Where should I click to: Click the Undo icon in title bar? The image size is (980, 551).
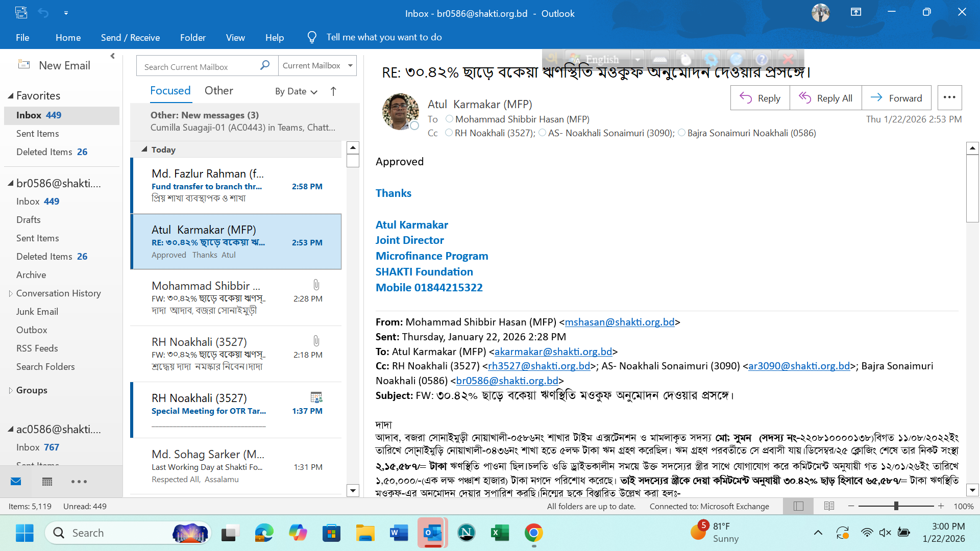(x=43, y=13)
